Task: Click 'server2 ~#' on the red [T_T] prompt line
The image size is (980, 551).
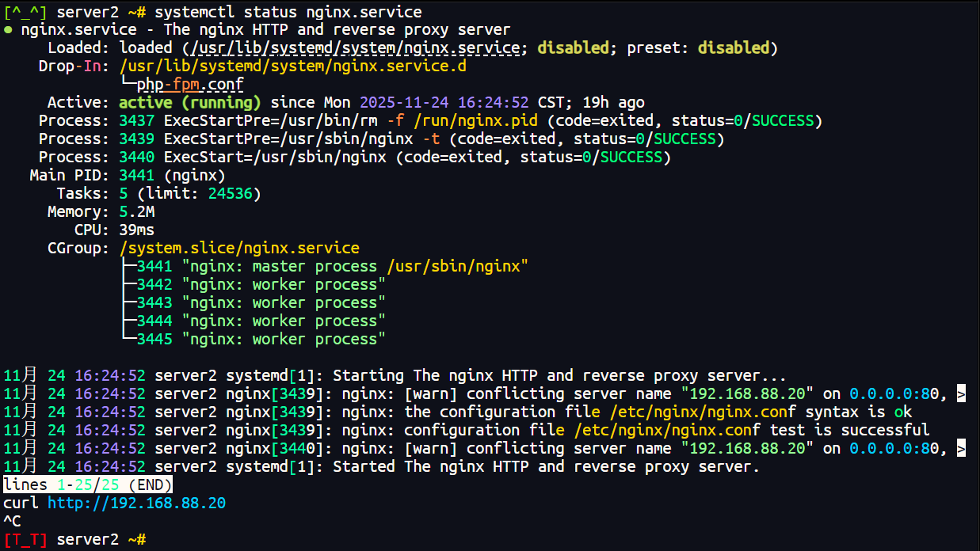Action: click(x=101, y=539)
